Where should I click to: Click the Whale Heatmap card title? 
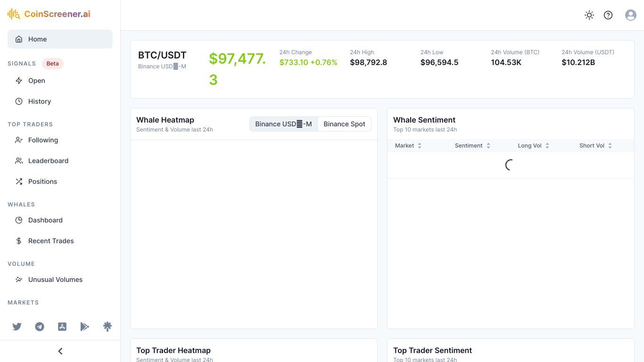tap(165, 120)
